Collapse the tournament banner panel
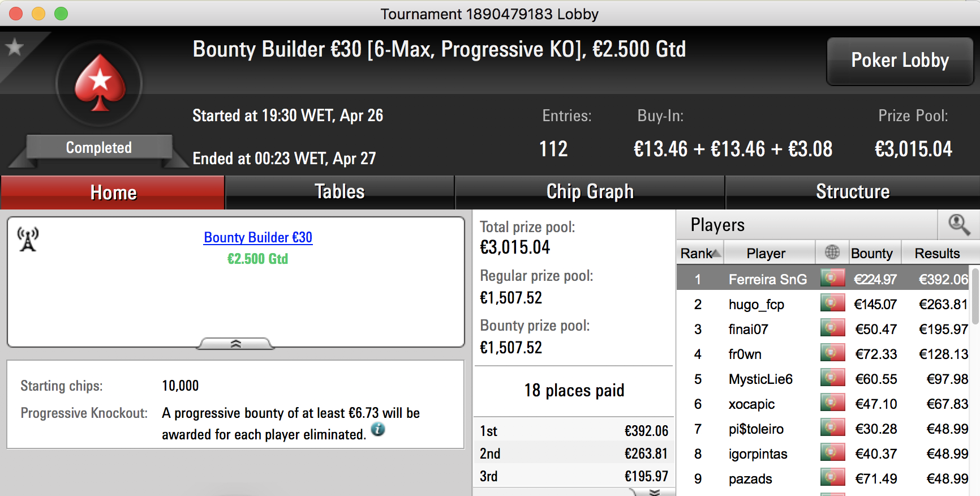 click(x=235, y=344)
